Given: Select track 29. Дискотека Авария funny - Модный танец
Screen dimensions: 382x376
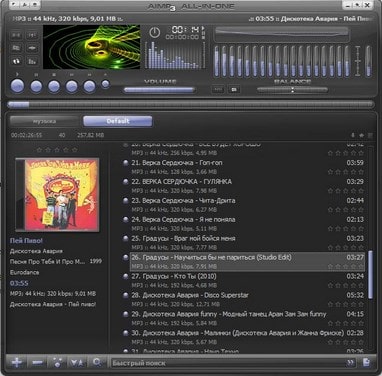Looking at the screenshot, I should tap(247, 319).
